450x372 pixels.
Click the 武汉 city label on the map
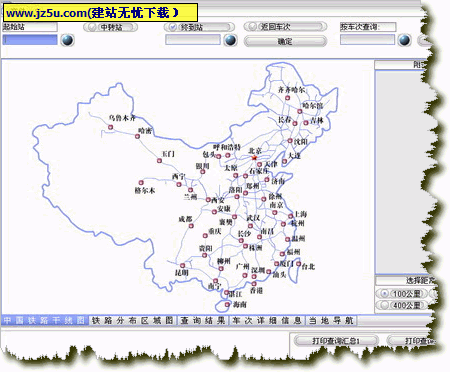click(253, 218)
